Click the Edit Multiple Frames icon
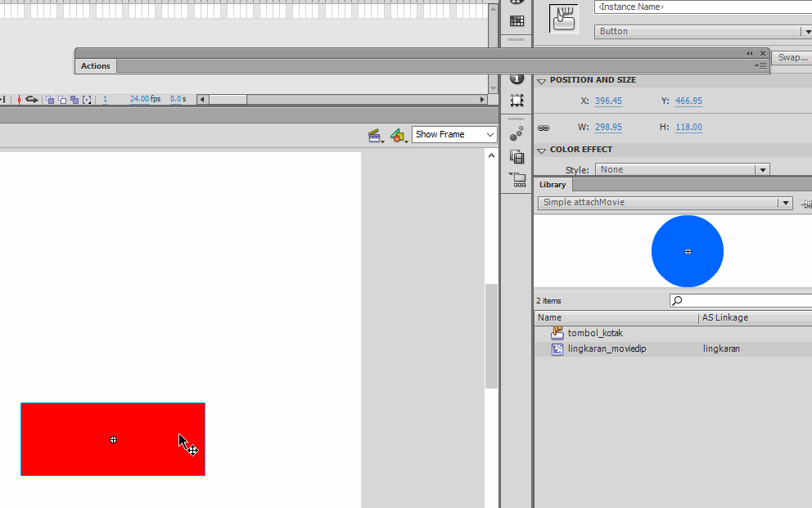This screenshot has height=508, width=812. (x=74, y=99)
